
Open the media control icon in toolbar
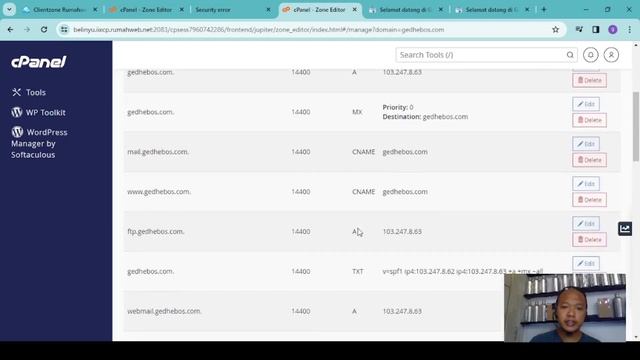[579, 29]
